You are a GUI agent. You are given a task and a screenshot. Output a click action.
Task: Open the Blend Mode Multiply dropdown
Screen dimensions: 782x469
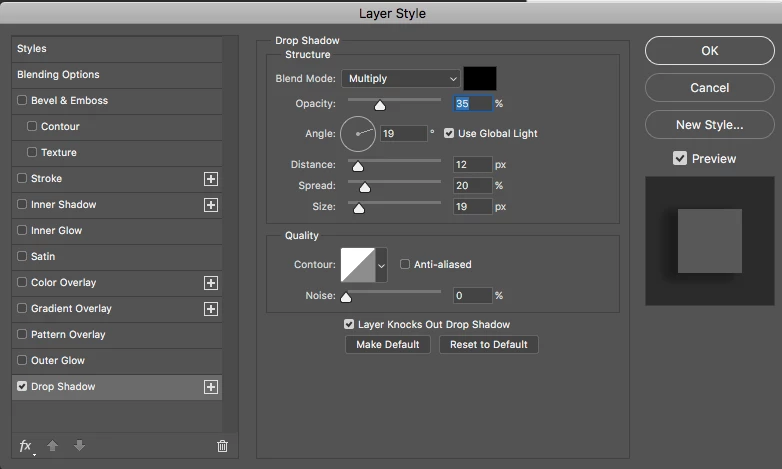click(x=400, y=78)
